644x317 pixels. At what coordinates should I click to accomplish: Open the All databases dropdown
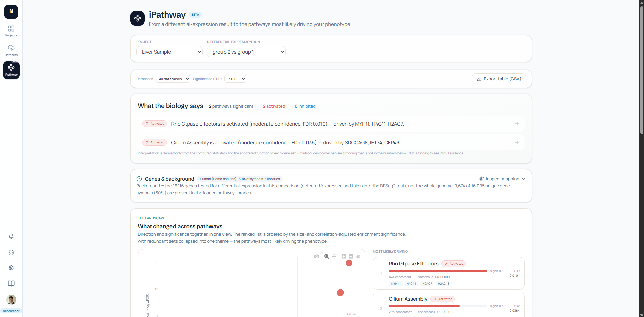pyautogui.click(x=172, y=79)
